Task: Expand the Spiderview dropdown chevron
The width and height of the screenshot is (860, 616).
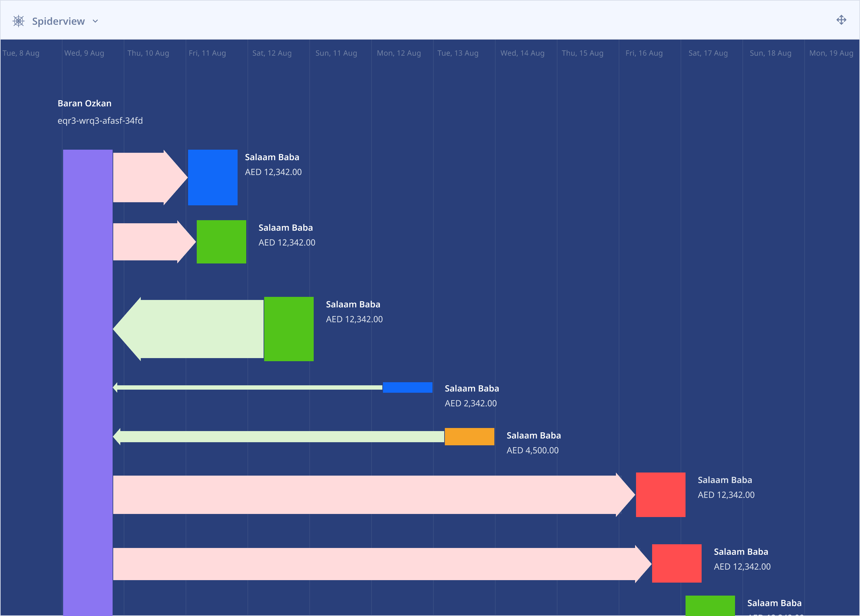Action: pyautogui.click(x=95, y=21)
